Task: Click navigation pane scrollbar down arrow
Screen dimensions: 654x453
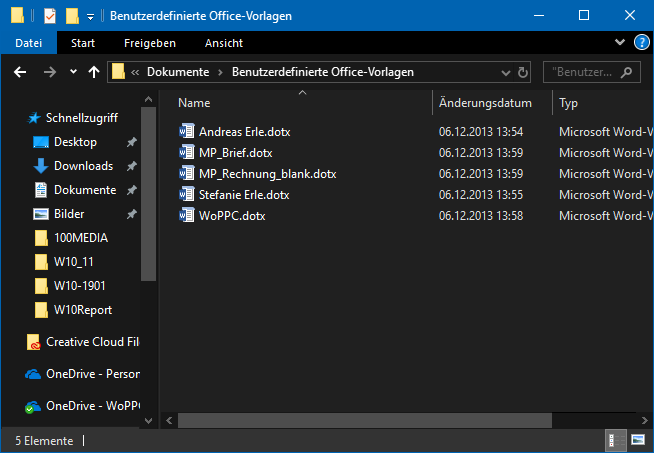Action: 148,421
